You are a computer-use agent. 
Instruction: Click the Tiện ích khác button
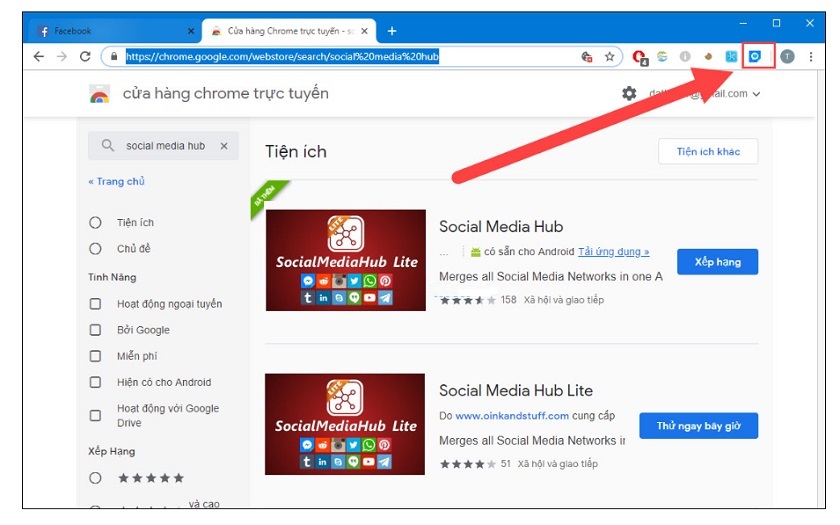pyautogui.click(x=708, y=152)
